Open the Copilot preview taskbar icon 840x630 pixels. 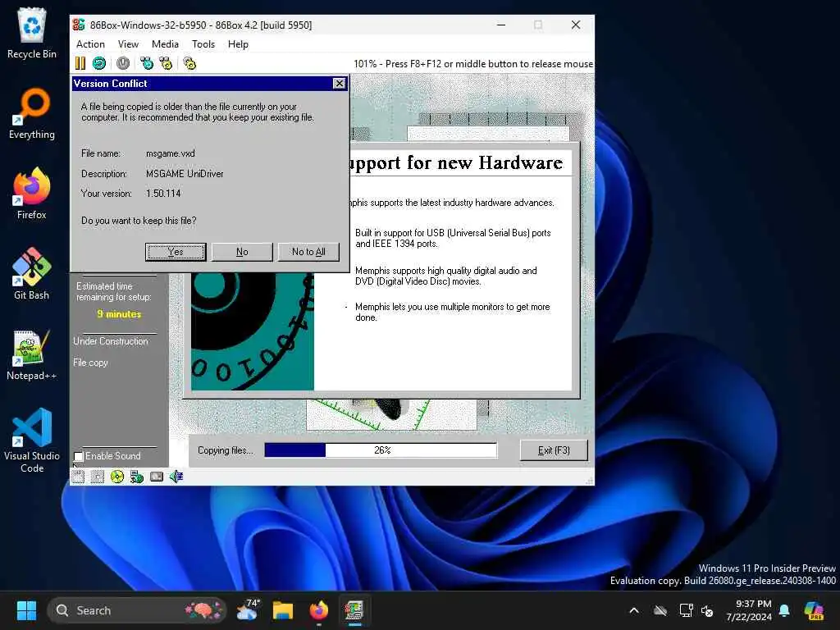(x=814, y=610)
